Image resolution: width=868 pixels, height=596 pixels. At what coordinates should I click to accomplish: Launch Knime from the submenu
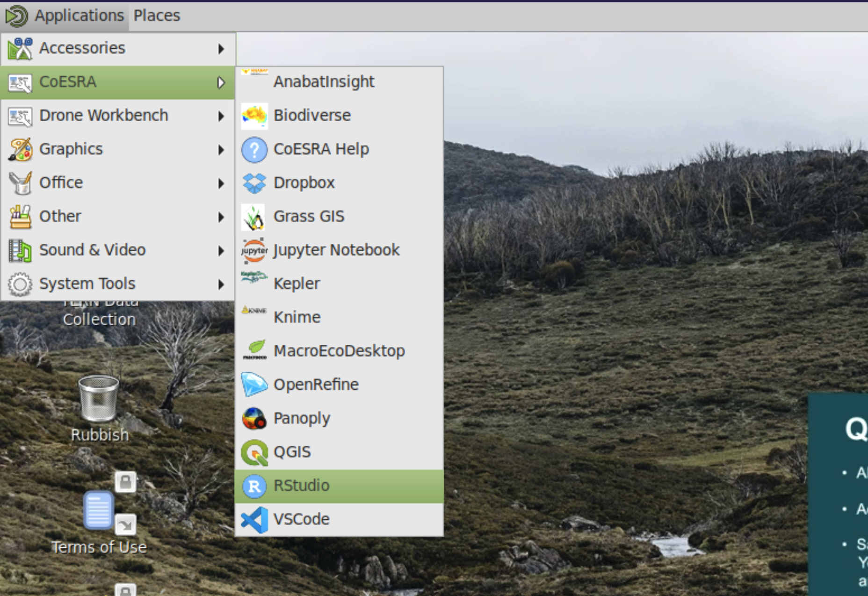[340, 318]
